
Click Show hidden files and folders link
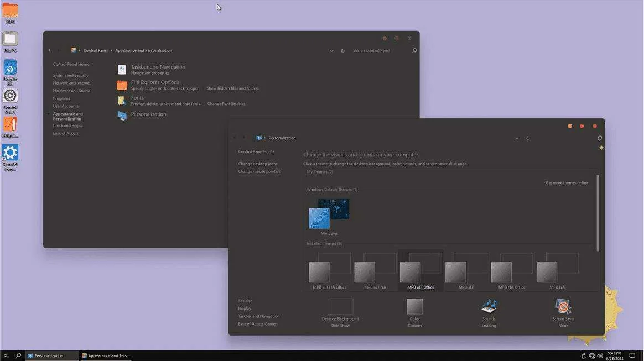[232, 88]
